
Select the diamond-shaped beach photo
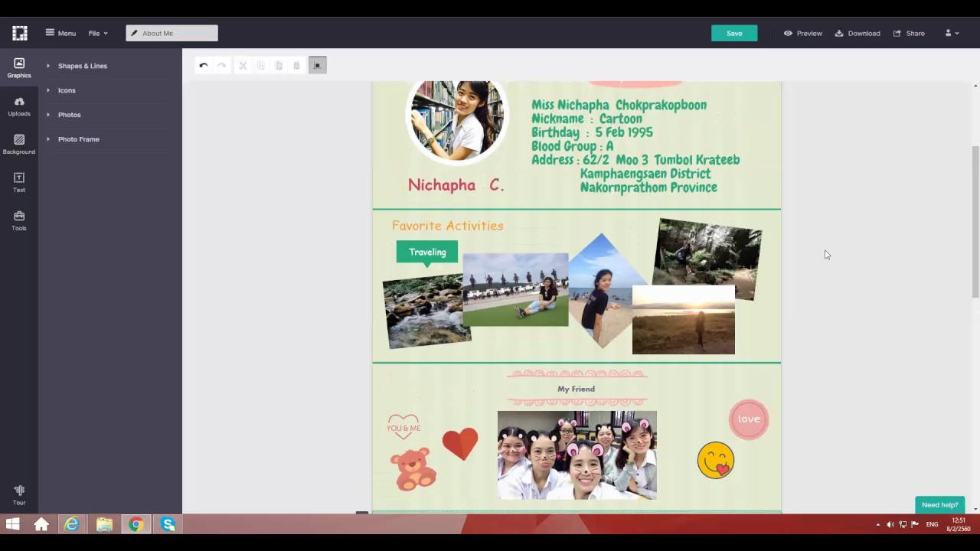(x=603, y=292)
